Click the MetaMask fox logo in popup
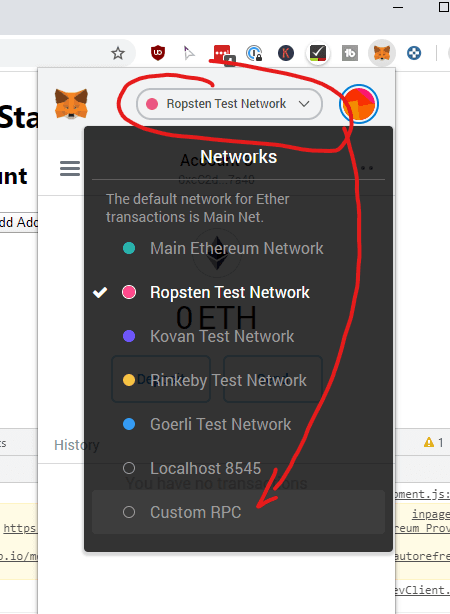Viewport: 450px width, 614px height. pyautogui.click(x=71, y=104)
